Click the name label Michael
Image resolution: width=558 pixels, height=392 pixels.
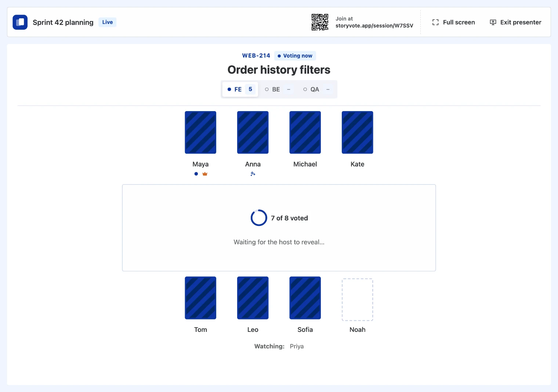(x=305, y=164)
